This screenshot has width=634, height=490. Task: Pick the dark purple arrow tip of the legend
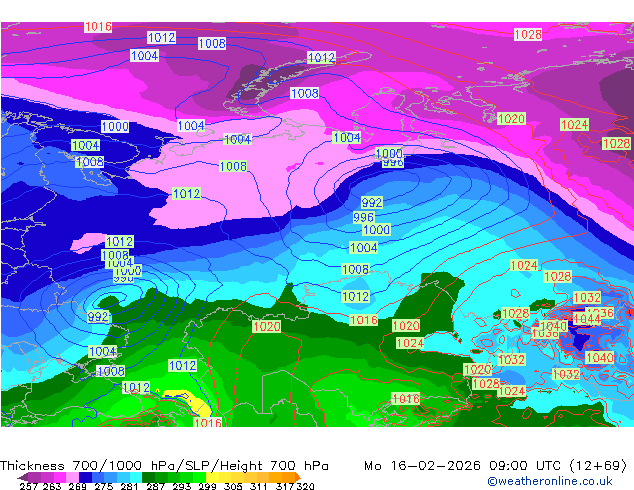pyautogui.click(x=23, y=477)
